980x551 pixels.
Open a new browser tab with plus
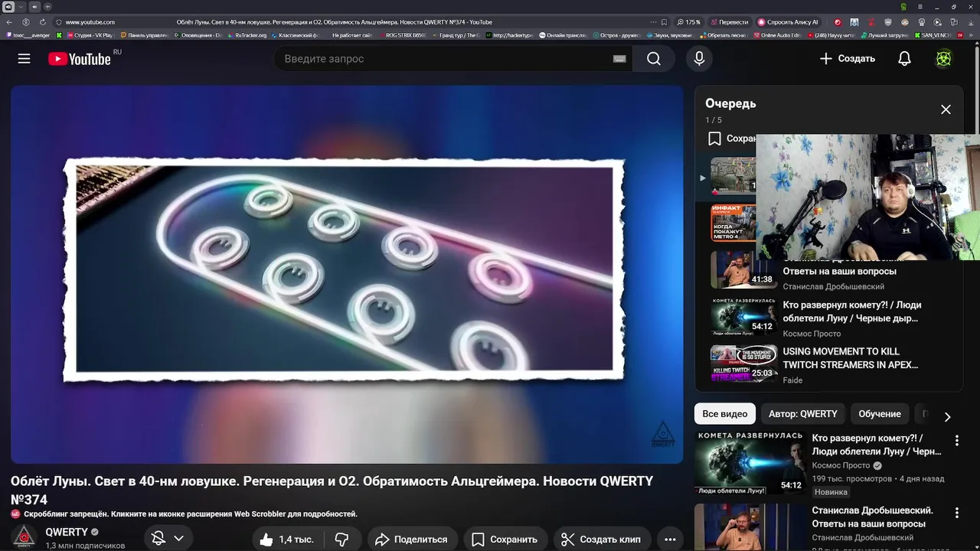tap(47, 7)
